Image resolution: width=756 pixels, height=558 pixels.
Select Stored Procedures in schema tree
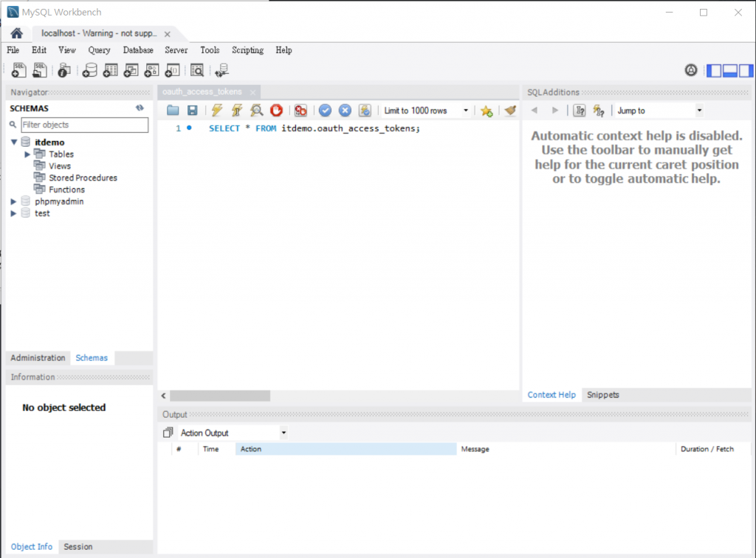[x=83, y=178]
